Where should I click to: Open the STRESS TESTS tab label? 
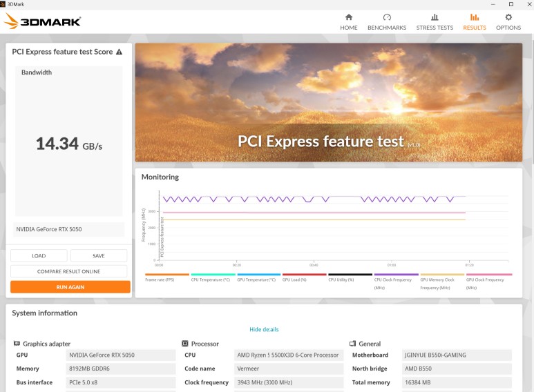[435, 28]
